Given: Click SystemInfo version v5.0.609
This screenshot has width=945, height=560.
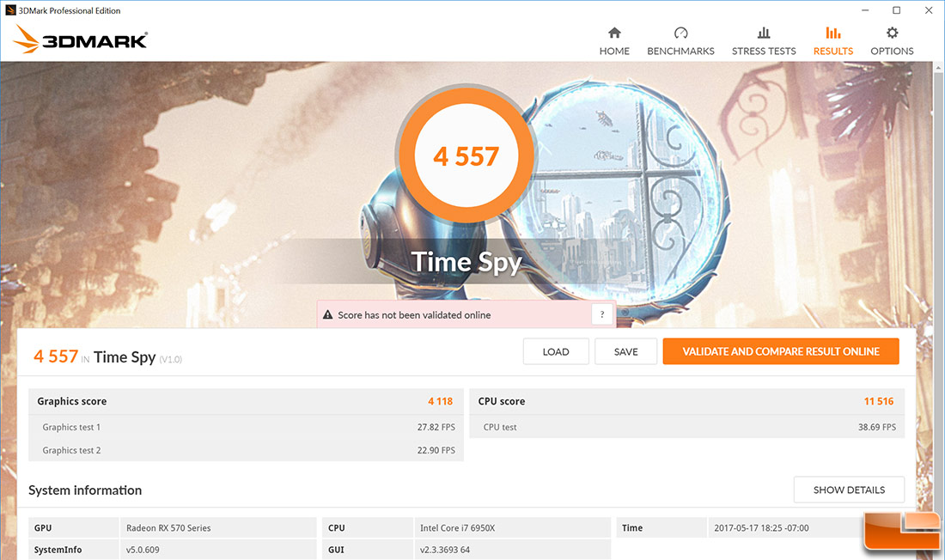Looking at the screenshot, I should pyautogui.click(x=143, y=550).
